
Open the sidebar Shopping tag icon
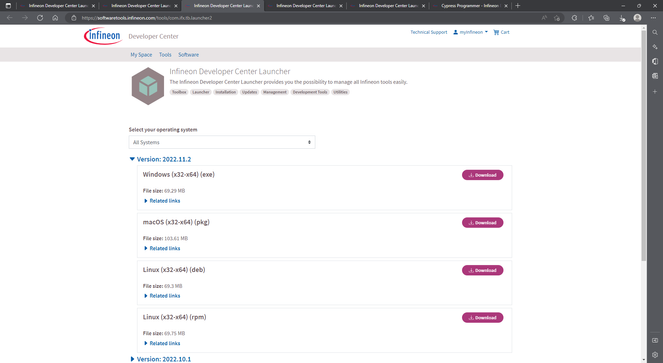655,47
